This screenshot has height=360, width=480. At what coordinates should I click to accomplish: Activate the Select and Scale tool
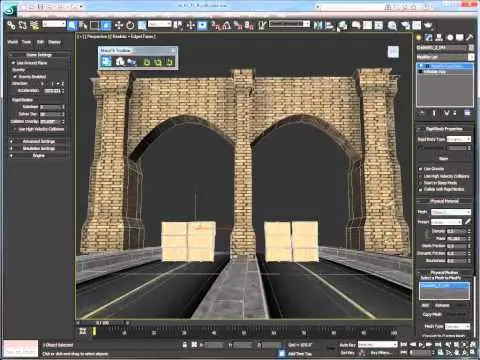click(x=142, y=25)
